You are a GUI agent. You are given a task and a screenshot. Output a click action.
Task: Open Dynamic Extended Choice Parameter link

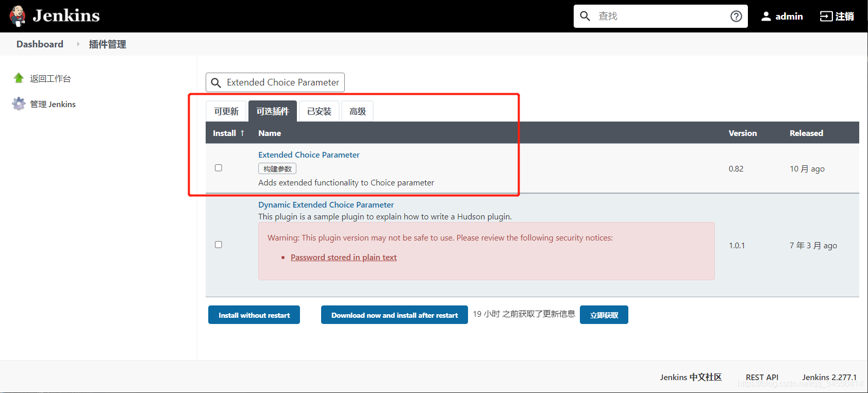click(326, 204)
